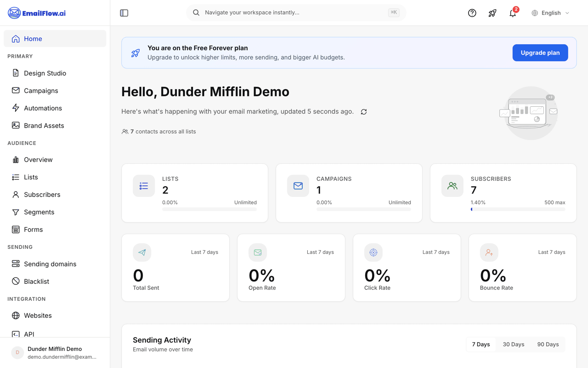Select the 7 Days tab
588x368 pixels.
pyautogui.click(x=481, y=345)
